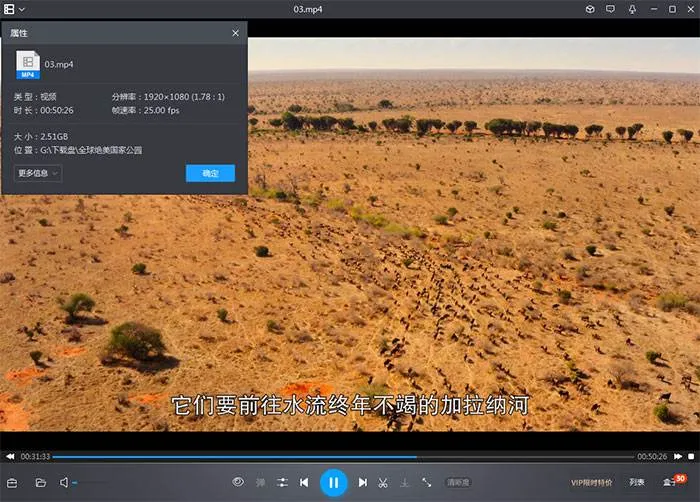Skip to the next video

tap(363, 482)
